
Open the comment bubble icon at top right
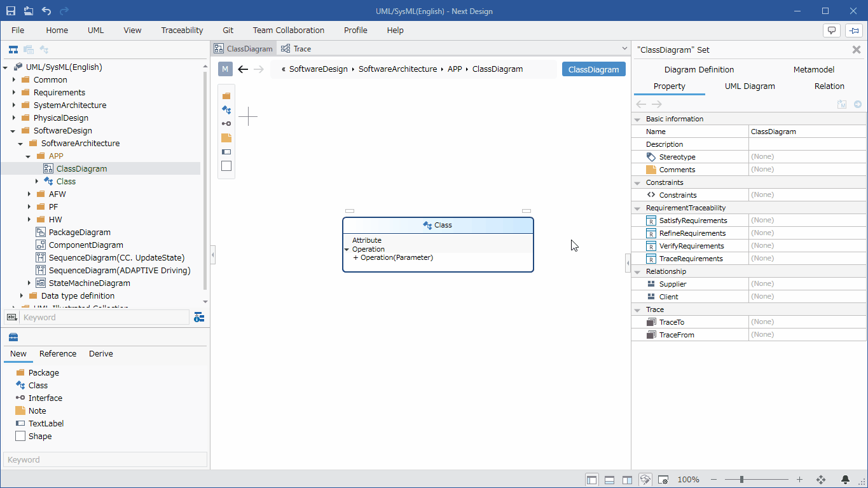832,30
